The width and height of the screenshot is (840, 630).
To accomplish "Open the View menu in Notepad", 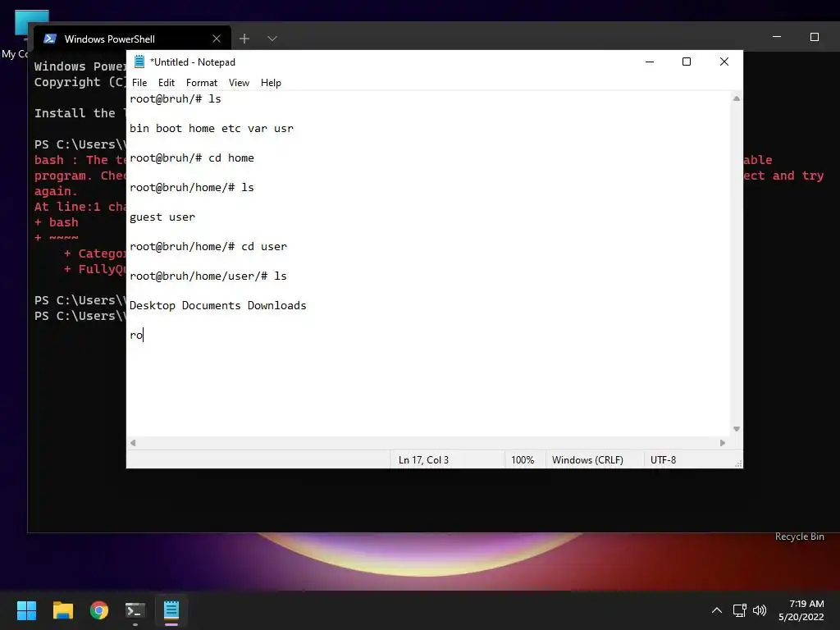I will (x=239, y=83).
